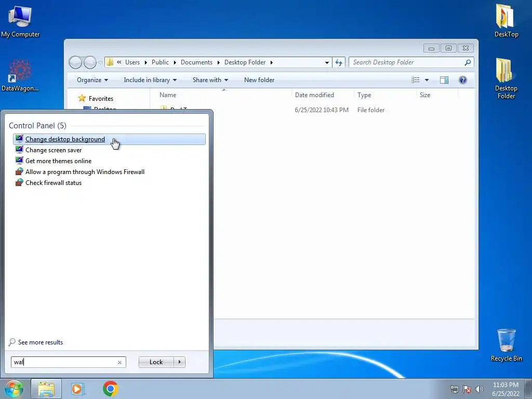Open the address bar history dropdown arrow
This screenshot has width=532, height=399.
click(x=327, y=62)
